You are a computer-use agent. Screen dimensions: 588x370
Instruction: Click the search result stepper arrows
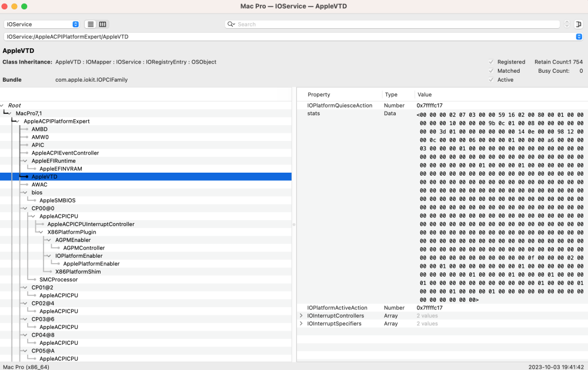coord(567,24)
